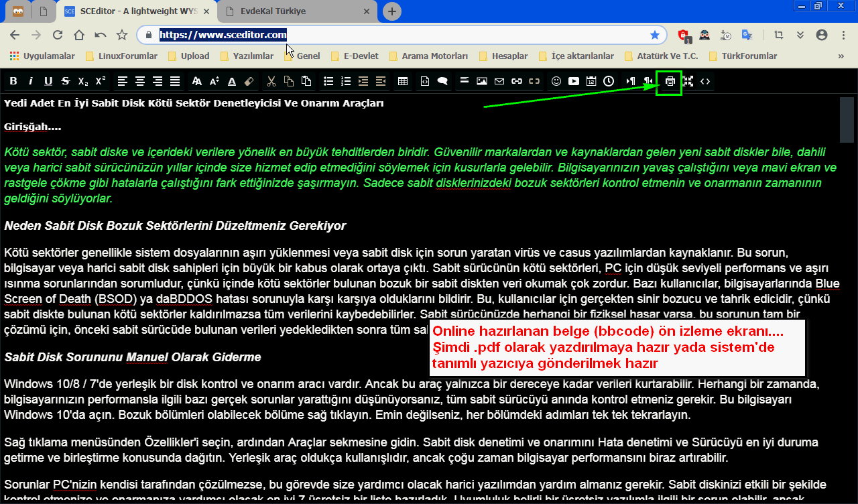Toggle underline formatting
This screenshot has width=858, height=504.
[x=48, y=81]
